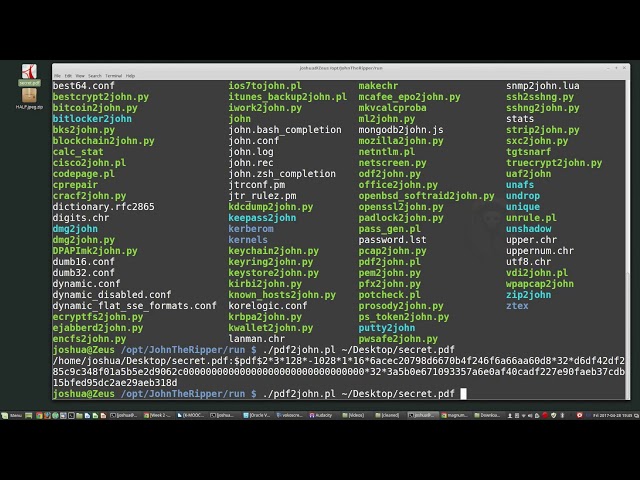The height and width of the screenshot is (480, 640).
Task: Switch to the Week 2 Chrome window
Action: point(158,416)
